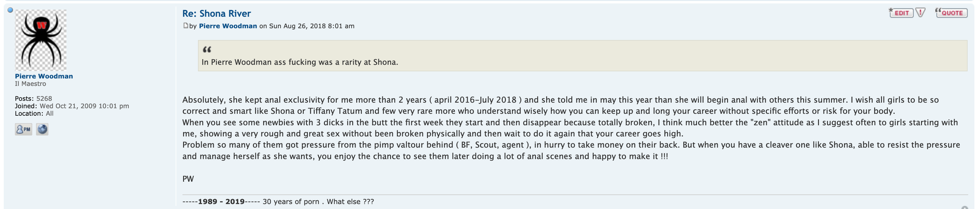Screen dimensions: 980x209
Task: Click the Pierre Woodman author link in byline
Action: click(228, 26)
